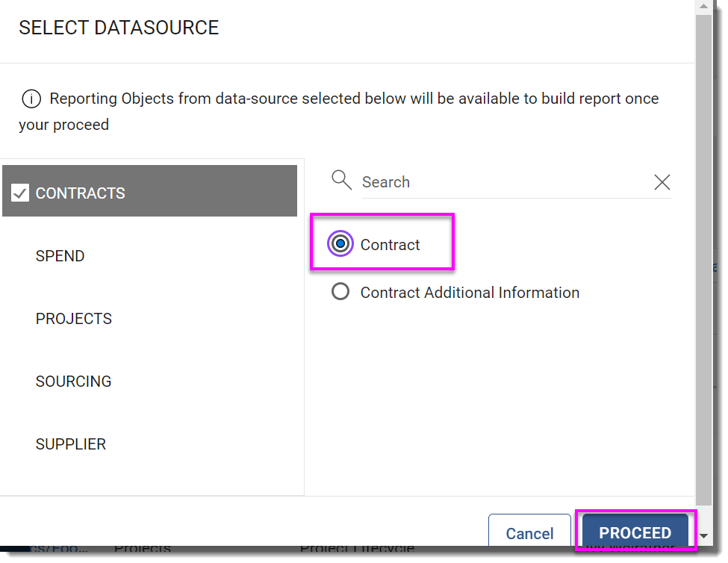This screenshot has width=728, height=563.
Task: Select the Contract radio button
Action: (340, 243)
